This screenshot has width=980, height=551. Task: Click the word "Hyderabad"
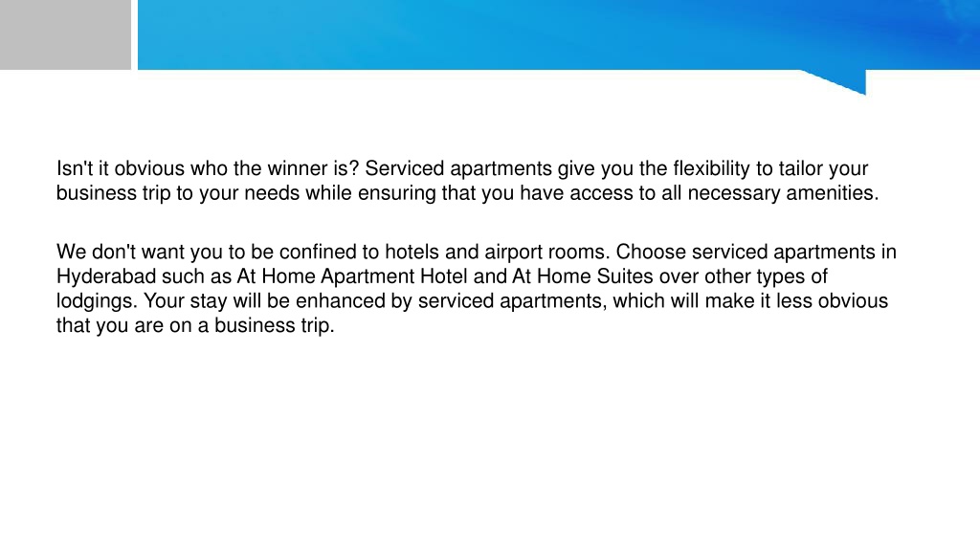(x=105, y=276)
